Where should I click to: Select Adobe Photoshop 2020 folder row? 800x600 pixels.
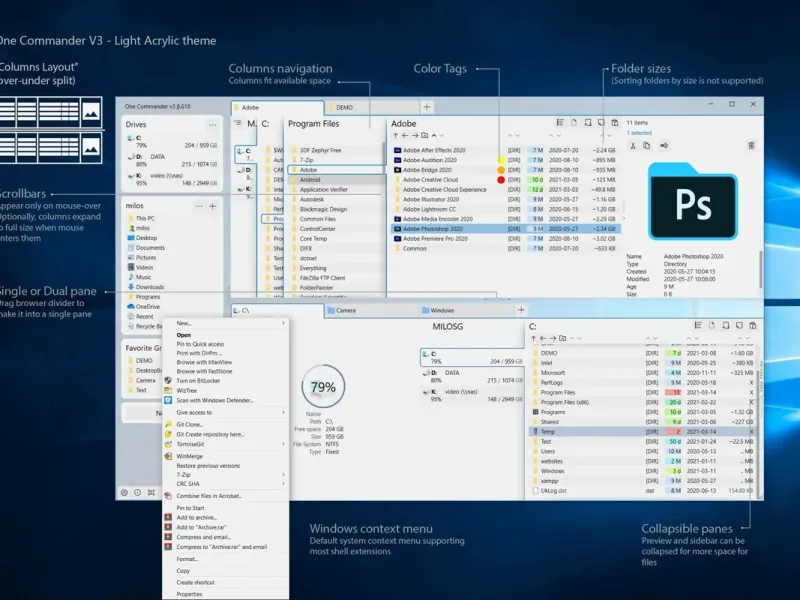506,229
